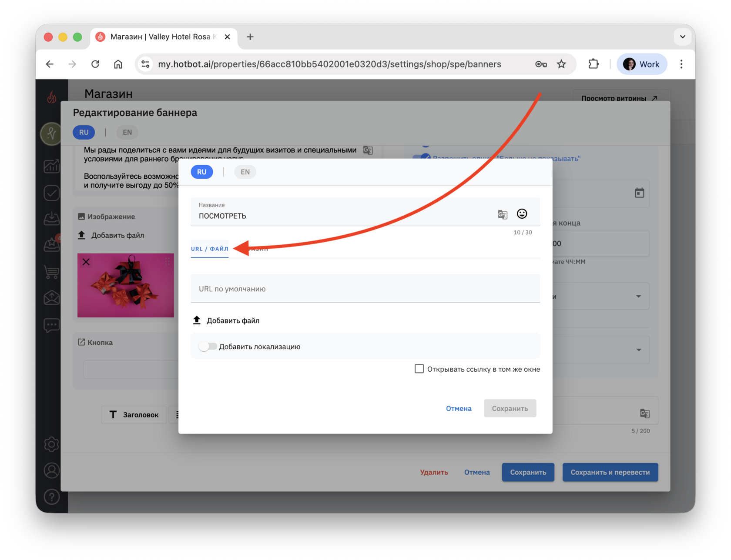Click the gray Сохранить button in the front modal
731x560 pixels.
(x=510, y=408)
